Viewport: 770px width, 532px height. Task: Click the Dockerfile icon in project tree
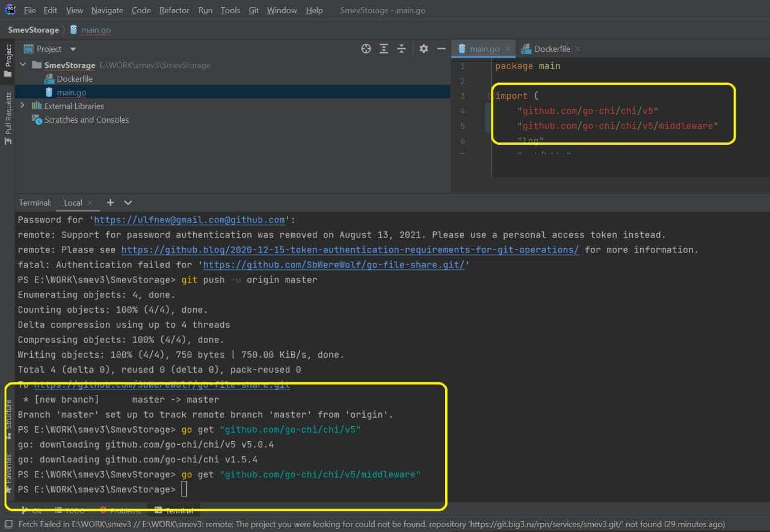pyautogui.click(x=49, y=79)
